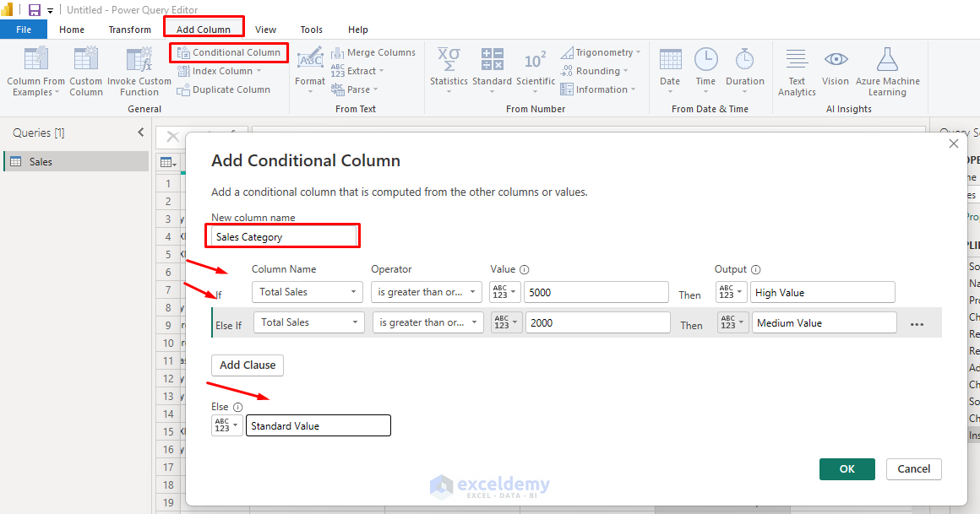The image size is (980, 514).
Task: Click Text Analytics AI insight
Action: (x=797, y=73)
